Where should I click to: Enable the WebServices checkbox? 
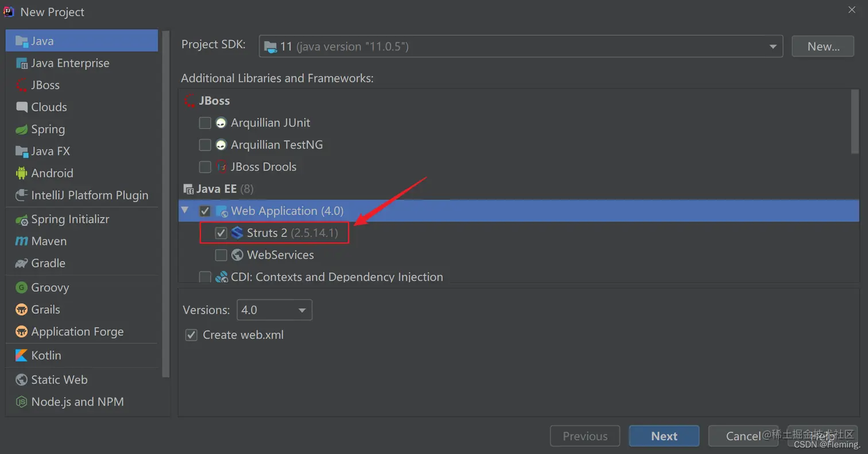pyautogui.click(x=221, y=255)
